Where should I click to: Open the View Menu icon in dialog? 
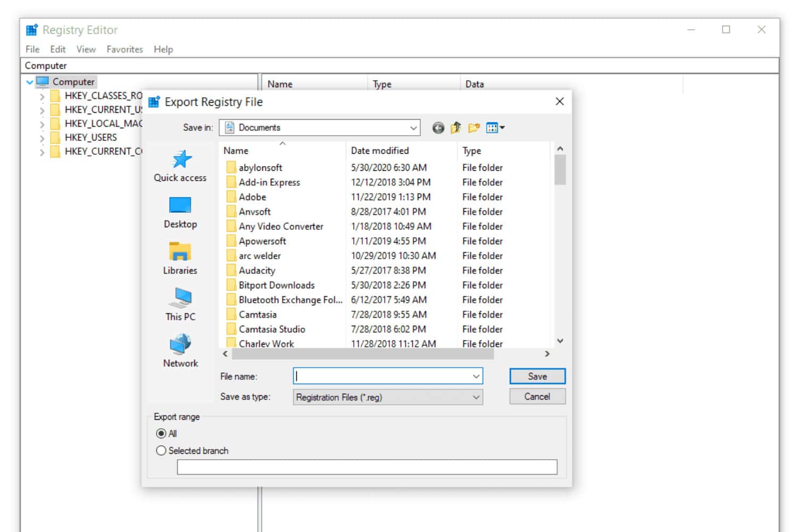coord(495,128)
